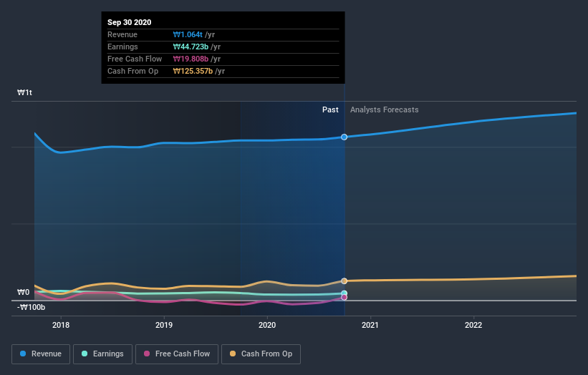
Task: Click the orange dot in Cash From Op legend
Action: pyautogui.click(x=233, y=354)
